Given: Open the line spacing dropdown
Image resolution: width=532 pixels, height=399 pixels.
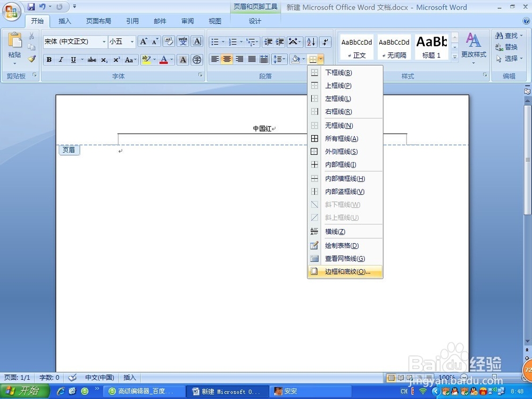Looking at the screenshot, I should pos(279,59).
